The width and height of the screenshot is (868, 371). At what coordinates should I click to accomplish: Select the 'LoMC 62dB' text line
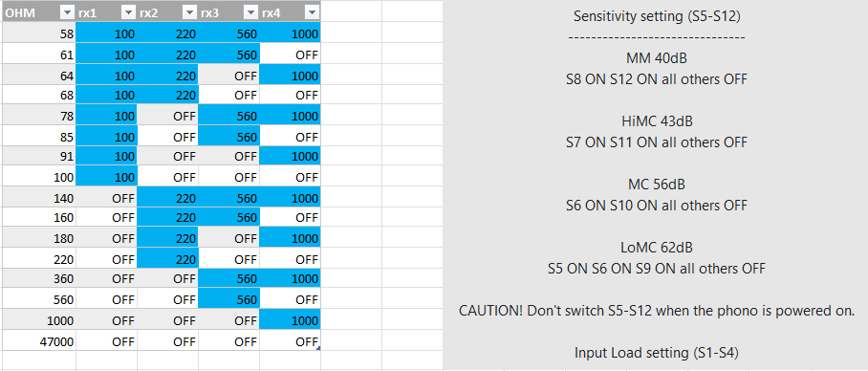click(x=657, y=247)
